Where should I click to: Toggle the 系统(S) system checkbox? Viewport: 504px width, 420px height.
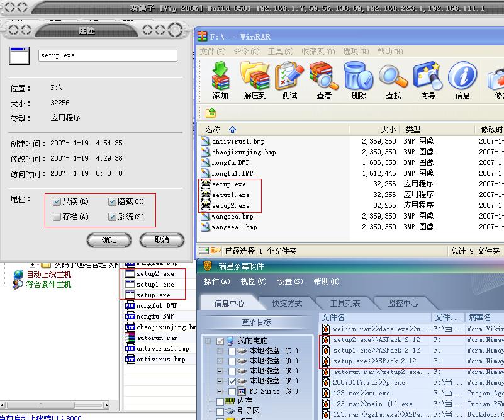tap(112, 217)
